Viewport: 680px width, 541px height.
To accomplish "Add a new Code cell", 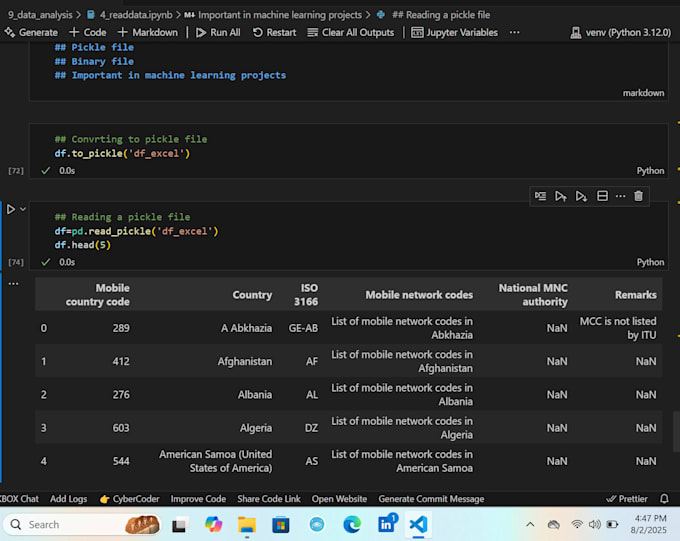I will click(87, 33).
